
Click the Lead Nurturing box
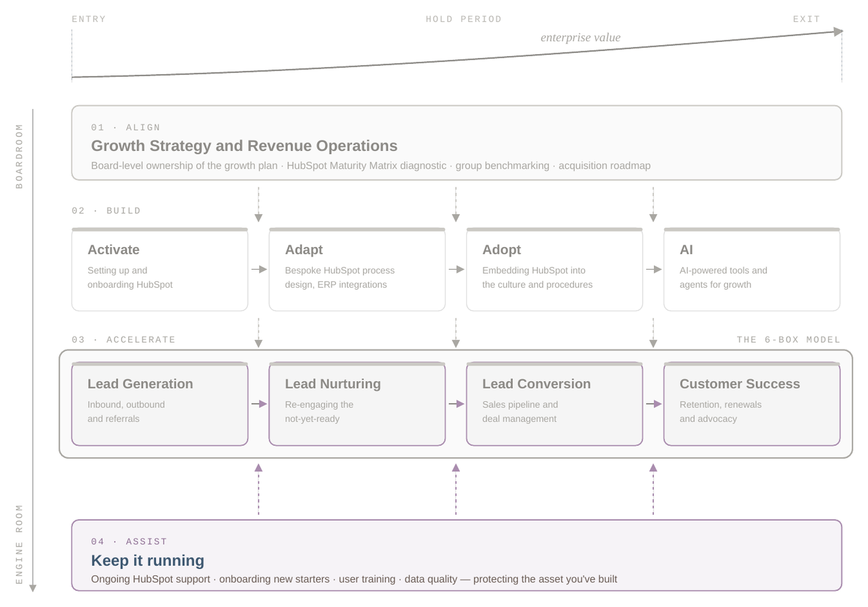point(357,404)
